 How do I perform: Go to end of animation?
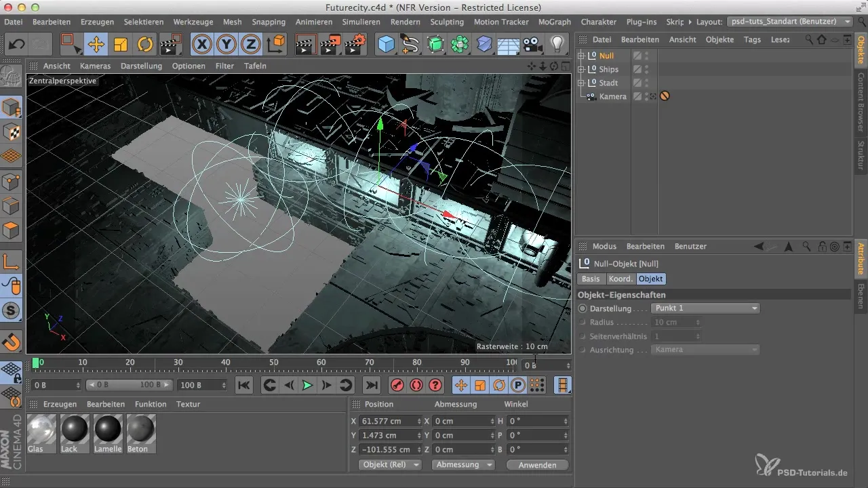[x=371, y=385]
